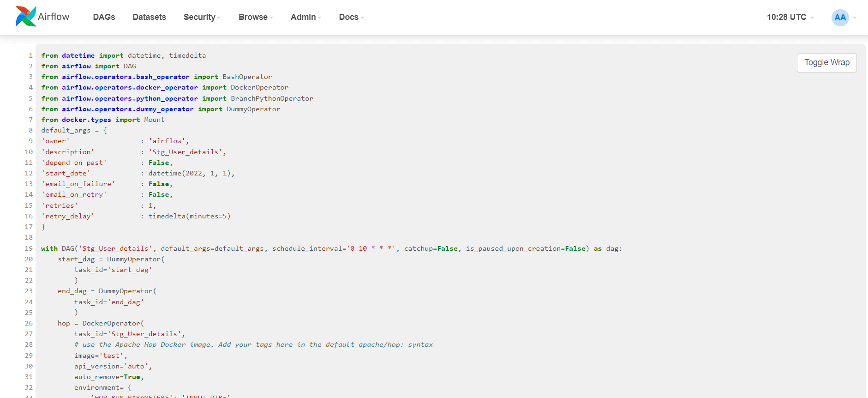Open the Docs dropdown
Image resolution: width=868 pixels, height=398 pixels.
point(351,17)
